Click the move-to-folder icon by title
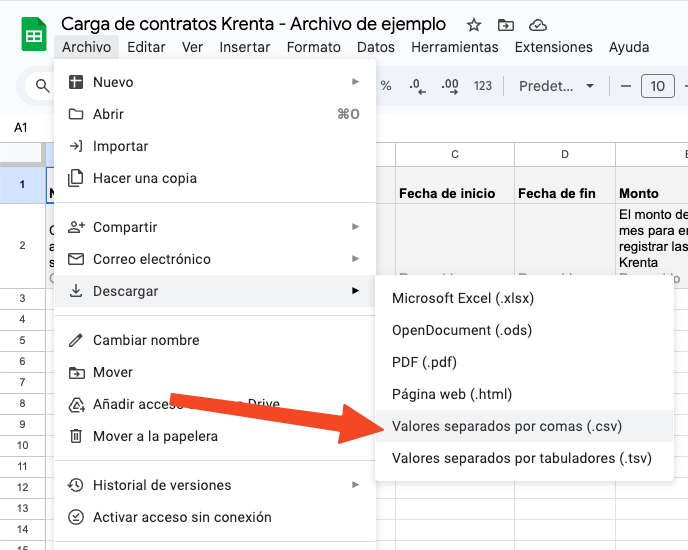 505,25
